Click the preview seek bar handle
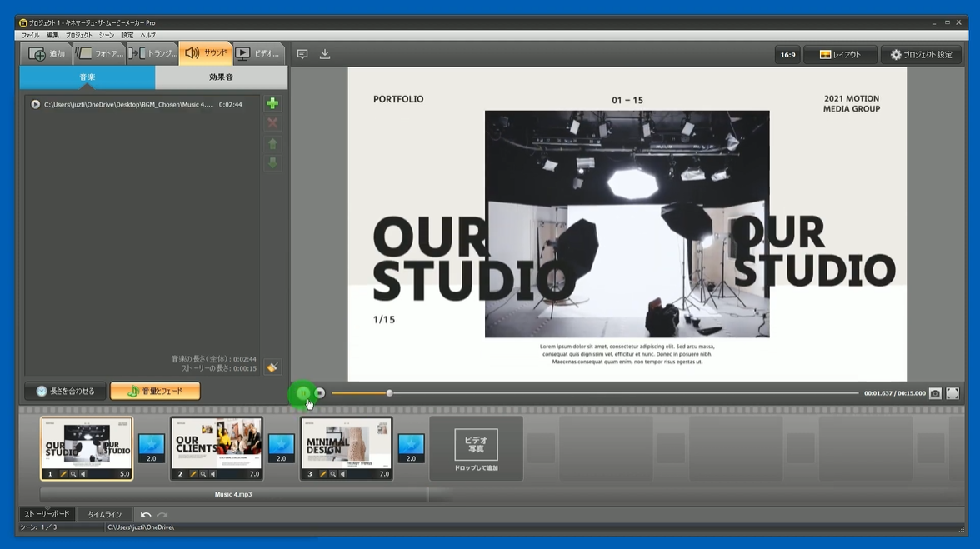Viewport: 980px width, 549px height. click(x=389, y=393)
